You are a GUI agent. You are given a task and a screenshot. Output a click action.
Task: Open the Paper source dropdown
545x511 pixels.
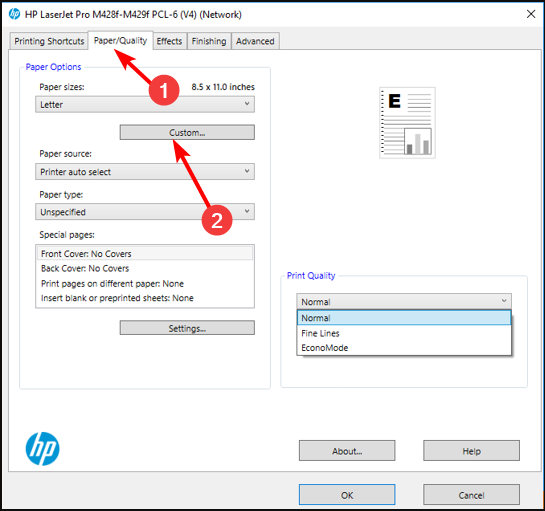tap(145, 171)
